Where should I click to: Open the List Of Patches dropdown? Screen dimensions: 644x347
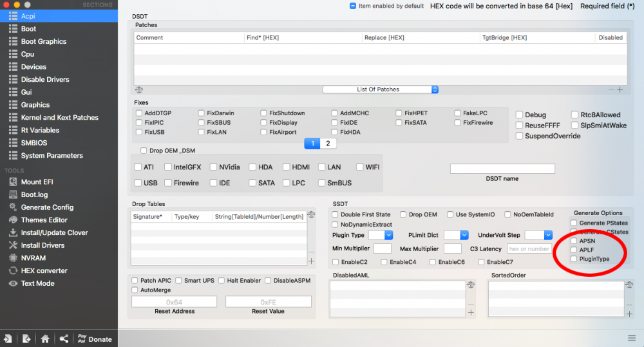point(381,89)
